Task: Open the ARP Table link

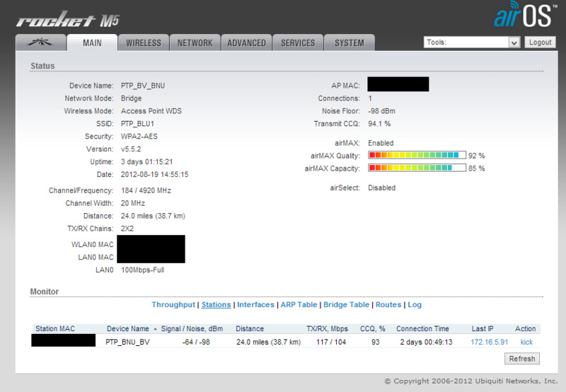Action: (x=299, y=305)
